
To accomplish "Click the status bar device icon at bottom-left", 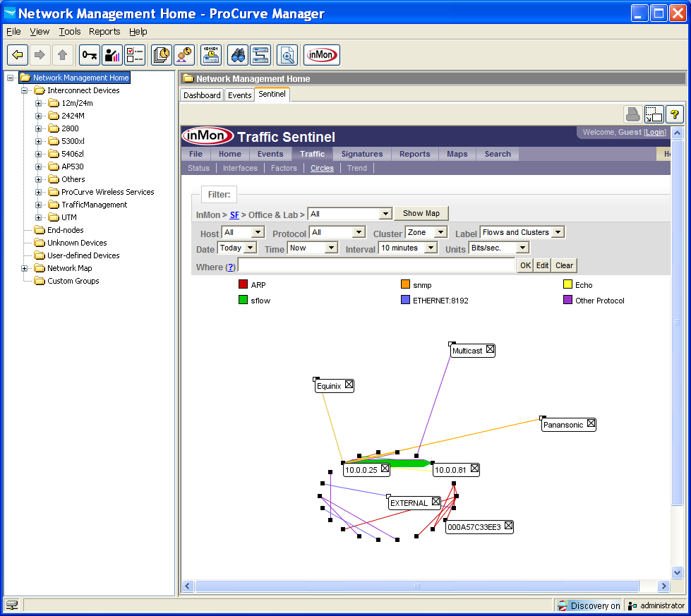I will point(12,605).
